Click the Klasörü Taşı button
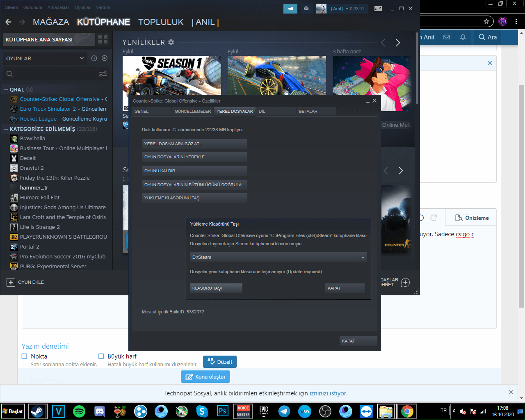The image size is (525, 420). click(216, 288)
